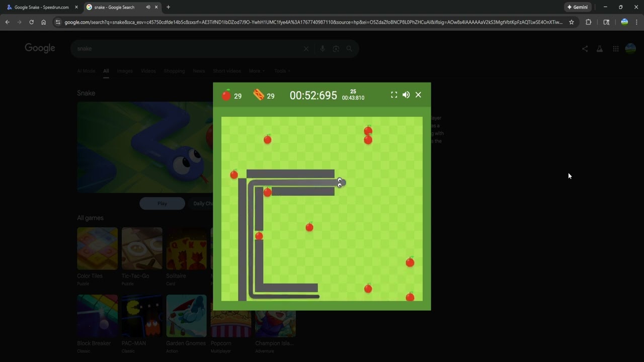Open a new browser tab

(x=168, y=7)
